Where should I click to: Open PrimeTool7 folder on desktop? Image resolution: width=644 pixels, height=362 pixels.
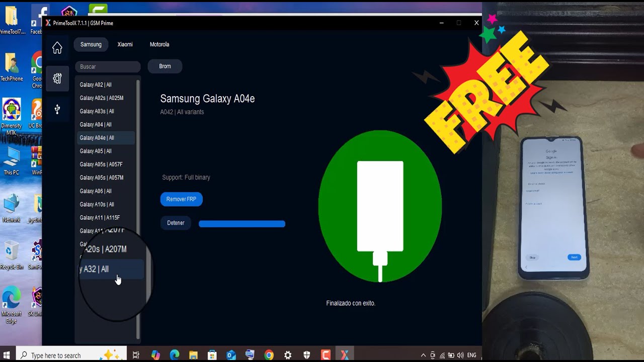(12, 20)
